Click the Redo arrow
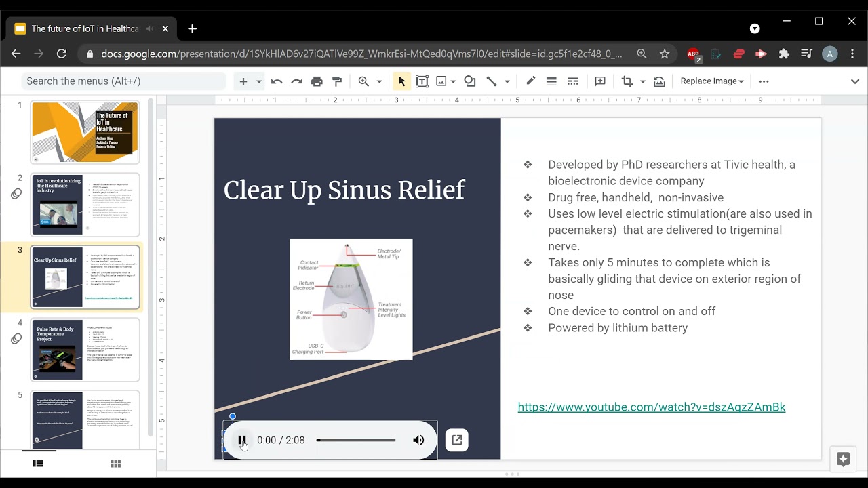 [296, 81]
